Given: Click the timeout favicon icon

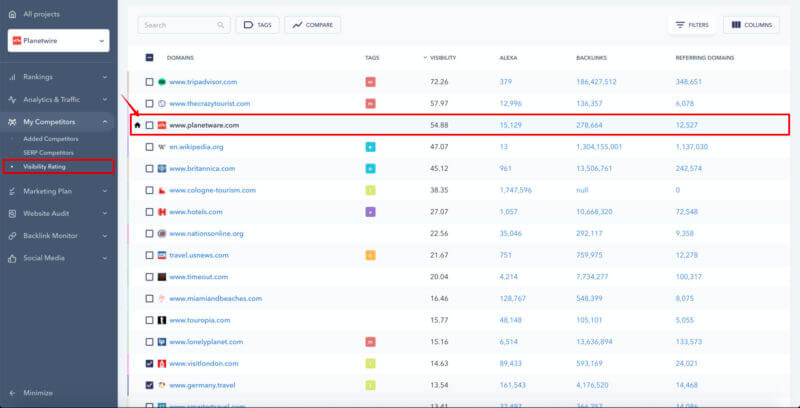Looking at the screenshot, I should point(162,277).
